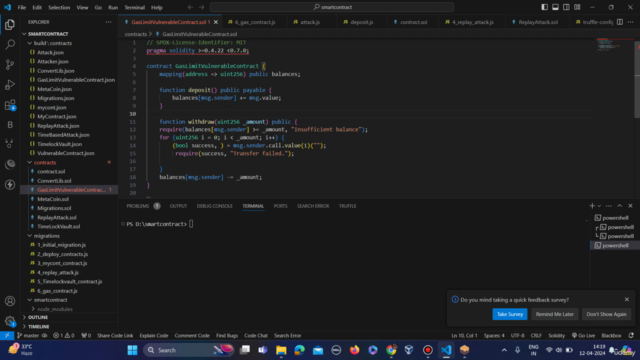Open editor more actions ellipsis
Image resolution: width=640 pixels, height=360 pixels.
click(631, 22)
